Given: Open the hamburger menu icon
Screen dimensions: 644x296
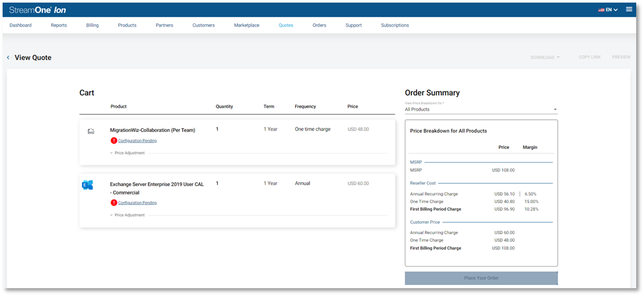Looking at the screenshot, I should [x=629, y=9].
